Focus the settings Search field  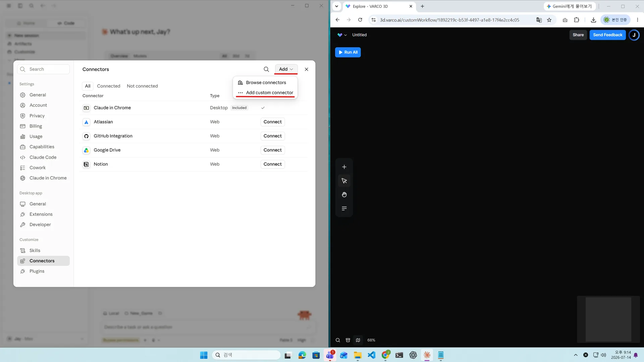(x=44, y=69)
